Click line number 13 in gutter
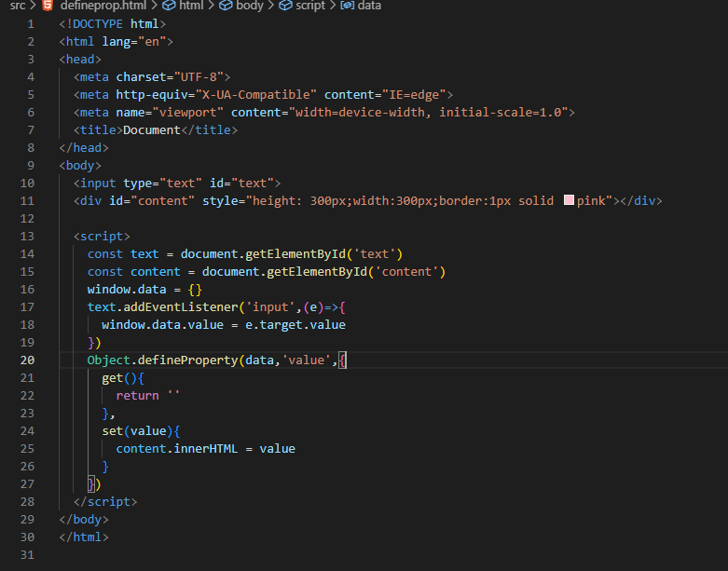Image resolution: width=728 pixels, height=571 pixels. coord(27,236)
